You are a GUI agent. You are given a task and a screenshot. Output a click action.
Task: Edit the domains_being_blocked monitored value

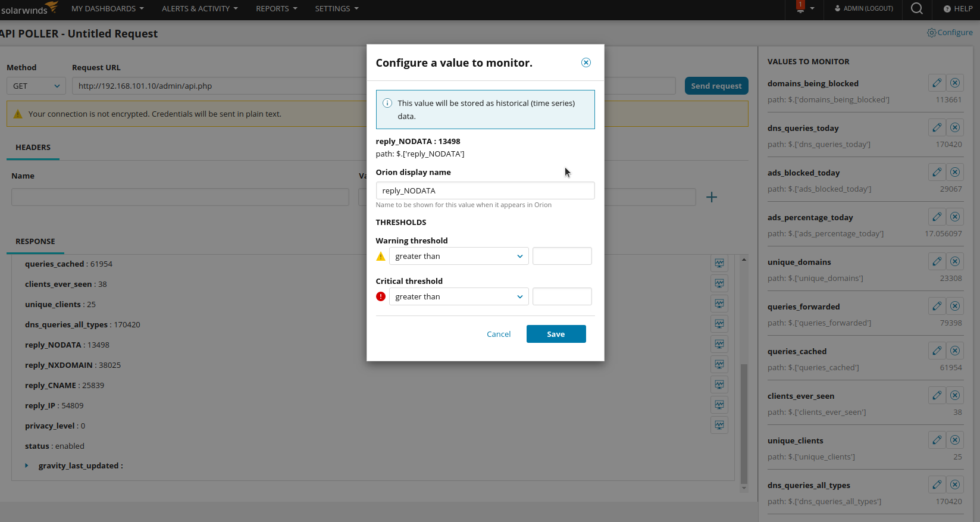click(x=937, y=83)
